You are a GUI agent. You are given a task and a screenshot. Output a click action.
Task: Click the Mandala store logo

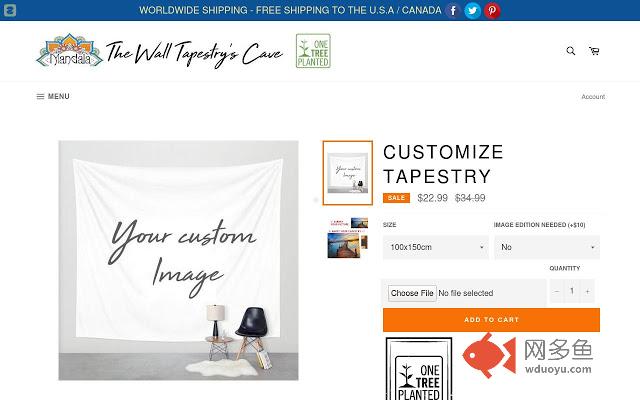tap(160, 51)
